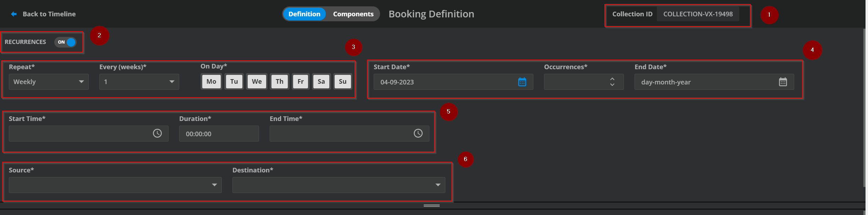868x215 pixels.
Task: Open the End Time clock picker
Action: point(418,133)
